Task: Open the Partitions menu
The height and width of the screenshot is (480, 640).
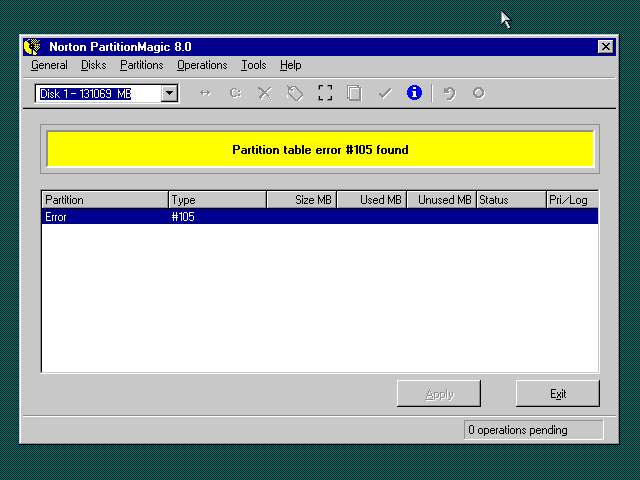Action: [x=142, y=65]
